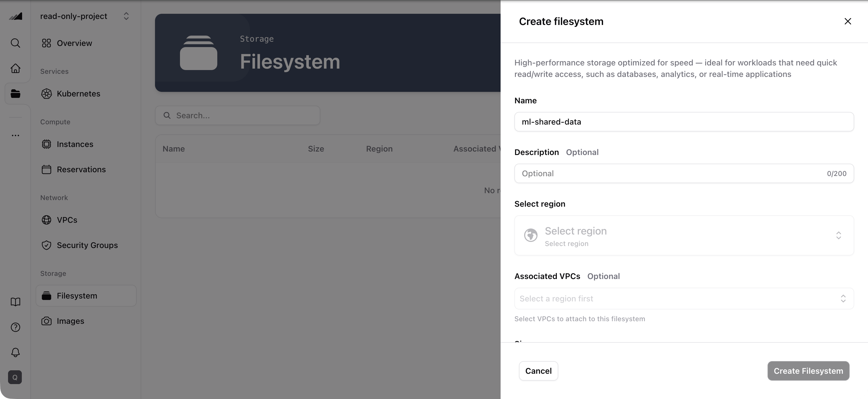This screenshot has height=399, width=868.
Task: Open the documentation book icon
Action: (15, 302)
